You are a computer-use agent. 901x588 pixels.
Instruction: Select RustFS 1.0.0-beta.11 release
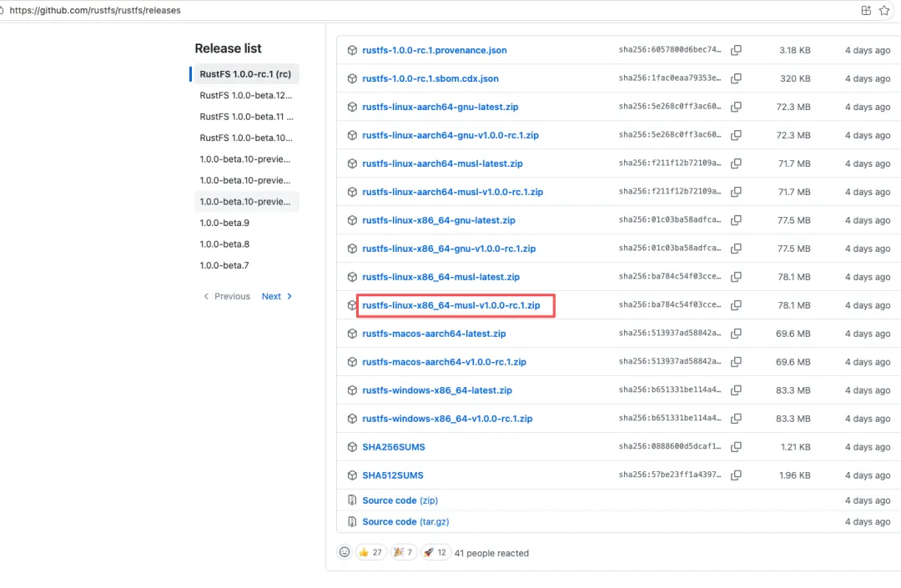(246, 117)
